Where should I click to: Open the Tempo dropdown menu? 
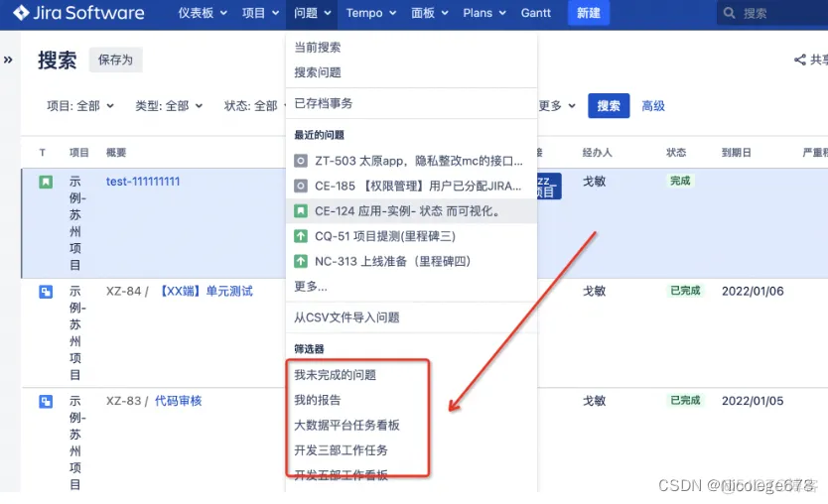pyautogui.click(x=370, y=13)
